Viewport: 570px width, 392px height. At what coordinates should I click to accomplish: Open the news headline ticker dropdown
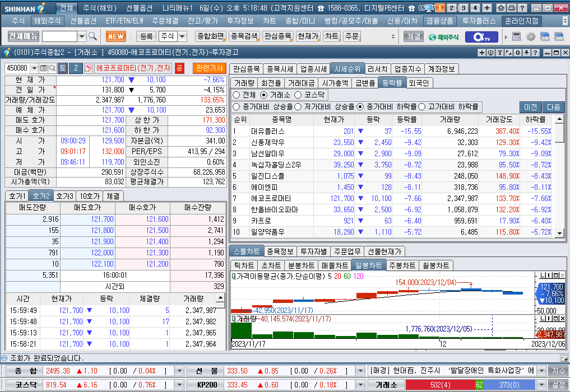tap(541, 371)
